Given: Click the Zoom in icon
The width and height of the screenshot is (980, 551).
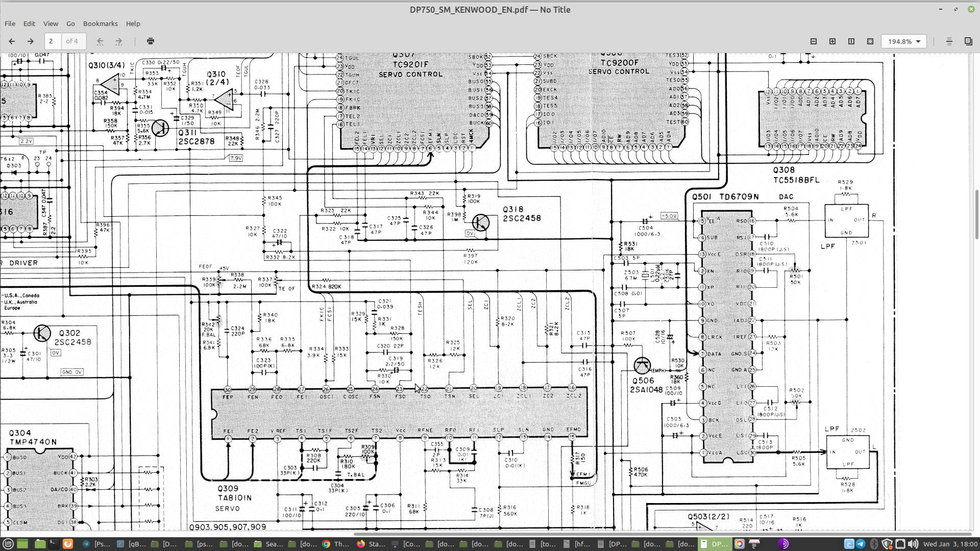Looking at the screenshot, I should click(832, 41).
